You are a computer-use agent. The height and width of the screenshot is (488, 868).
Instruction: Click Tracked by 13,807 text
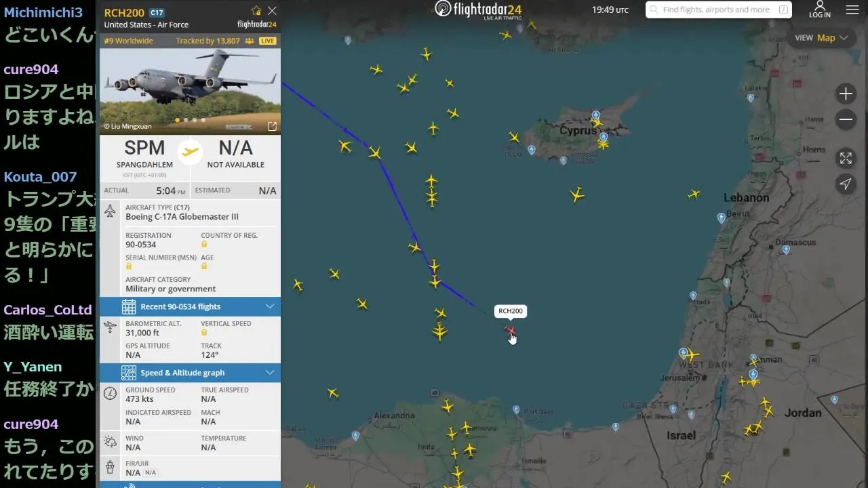click(x=208, y=41)
